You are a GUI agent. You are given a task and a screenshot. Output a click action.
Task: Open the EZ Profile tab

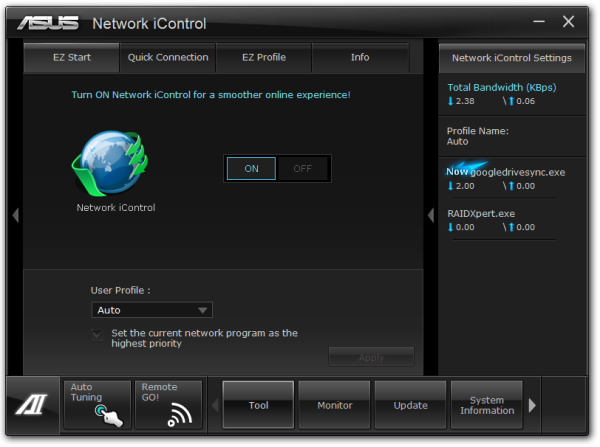coord(264,57)
